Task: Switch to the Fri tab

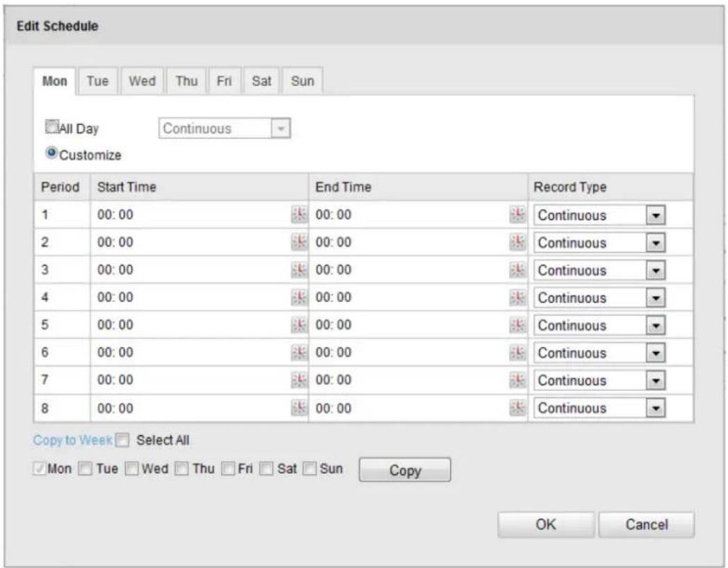Action: 224,81
